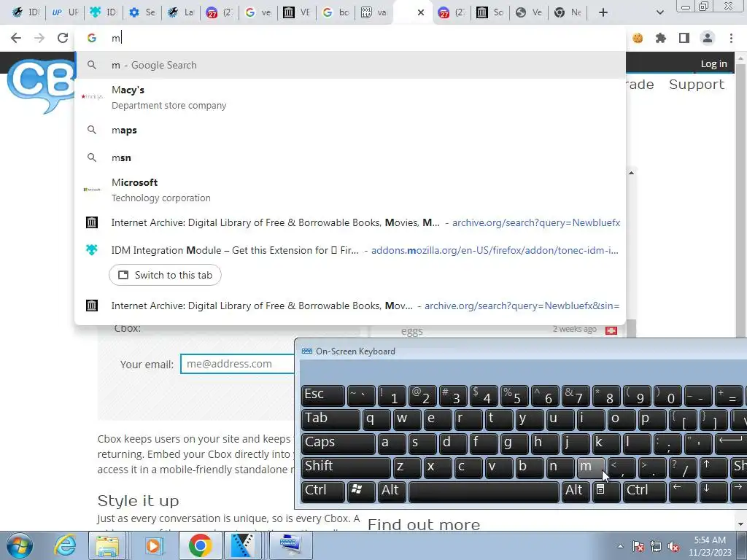The image size is (747, 560).
Task: Open the cookie extension icon
Action: coord(638,38)
